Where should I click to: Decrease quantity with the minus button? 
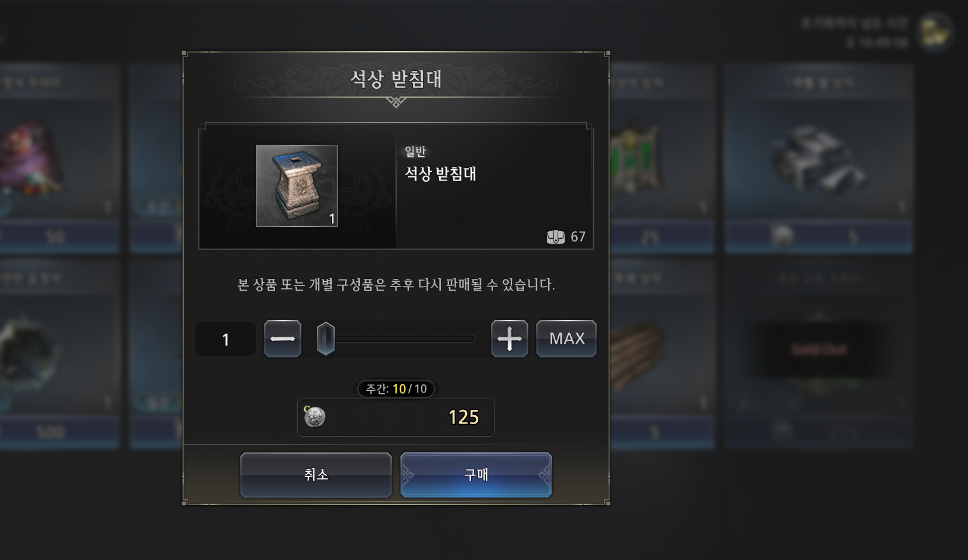(x=282, y=338)
